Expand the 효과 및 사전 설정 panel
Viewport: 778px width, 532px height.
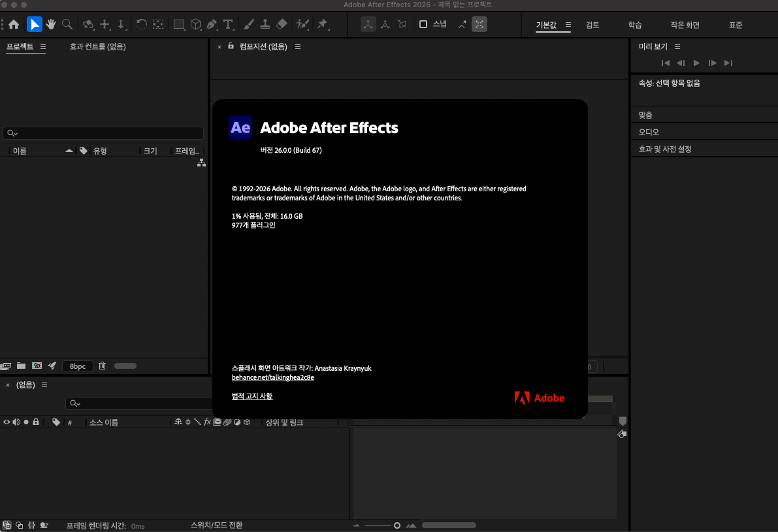665,149
